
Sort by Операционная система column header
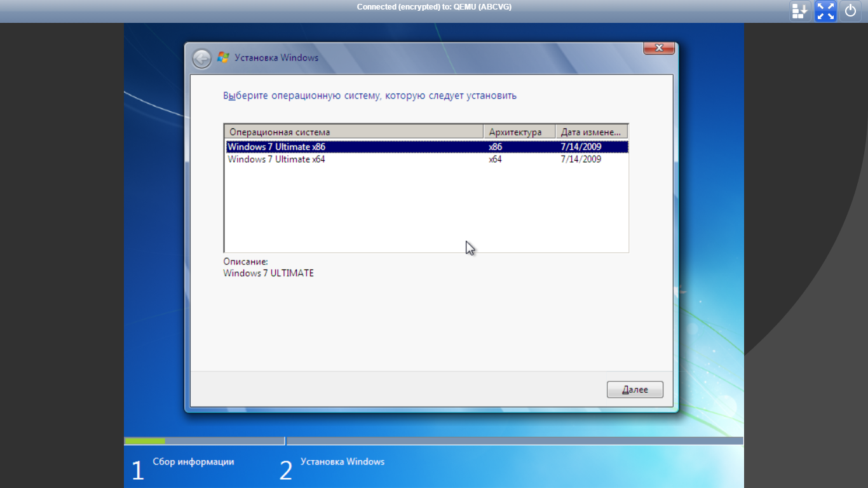354,132
